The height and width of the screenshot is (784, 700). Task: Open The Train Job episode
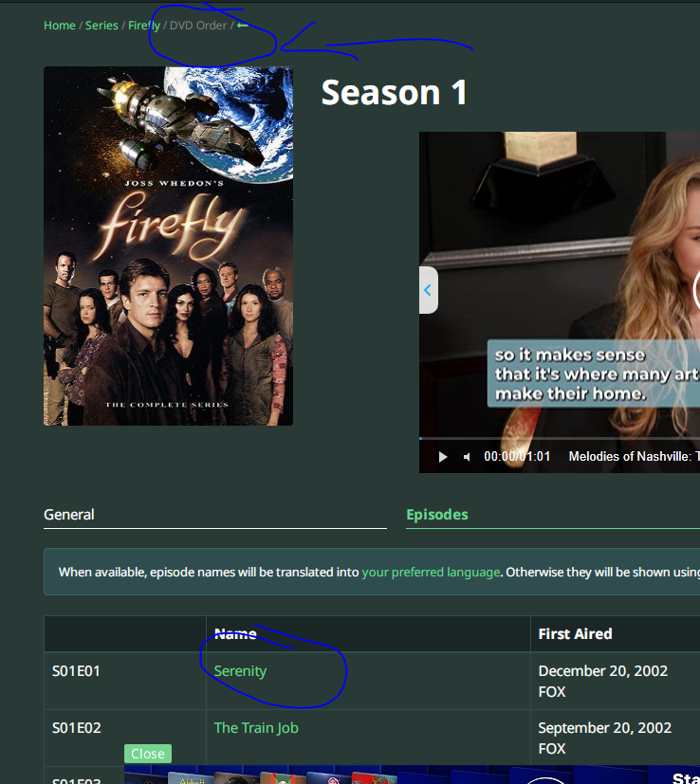256,728
